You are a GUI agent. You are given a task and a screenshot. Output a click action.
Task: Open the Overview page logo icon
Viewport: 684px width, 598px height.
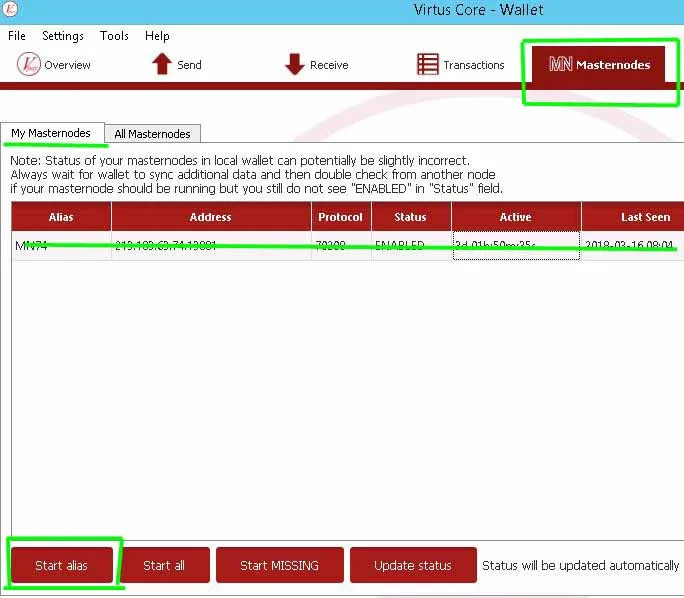(x=29, y=64)
